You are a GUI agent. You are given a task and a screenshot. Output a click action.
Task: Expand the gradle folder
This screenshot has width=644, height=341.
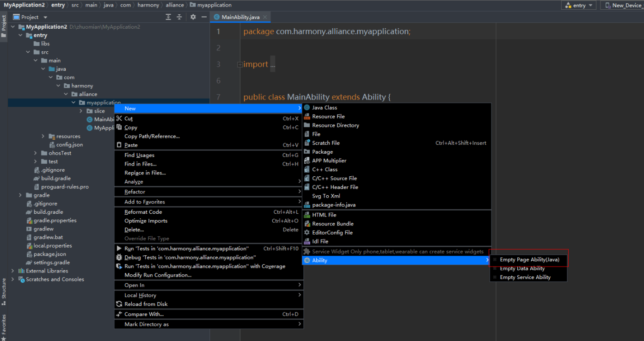point(21,195)
